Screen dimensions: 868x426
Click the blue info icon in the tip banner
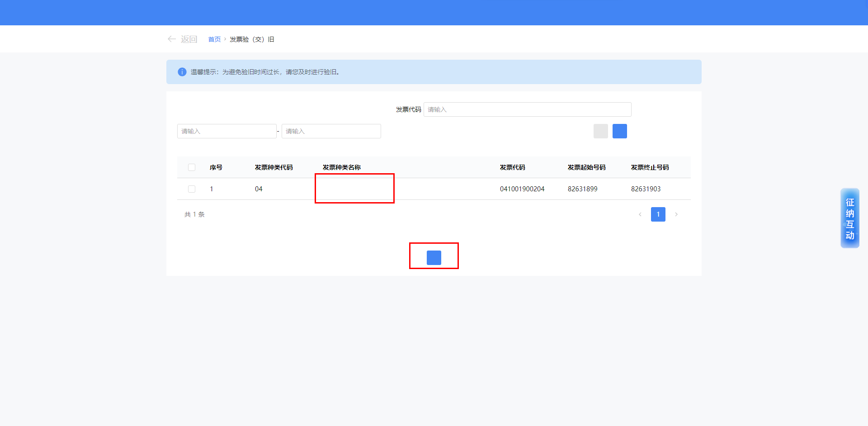(x=182, y=72)
